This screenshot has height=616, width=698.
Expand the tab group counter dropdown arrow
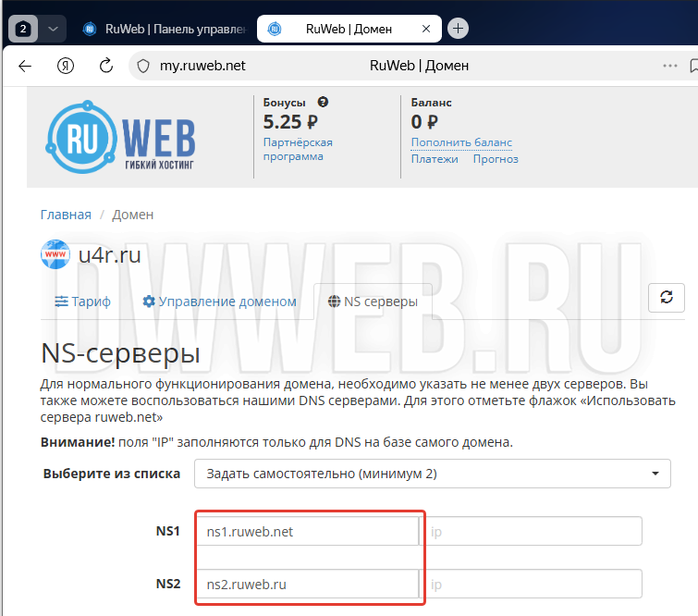53,29
